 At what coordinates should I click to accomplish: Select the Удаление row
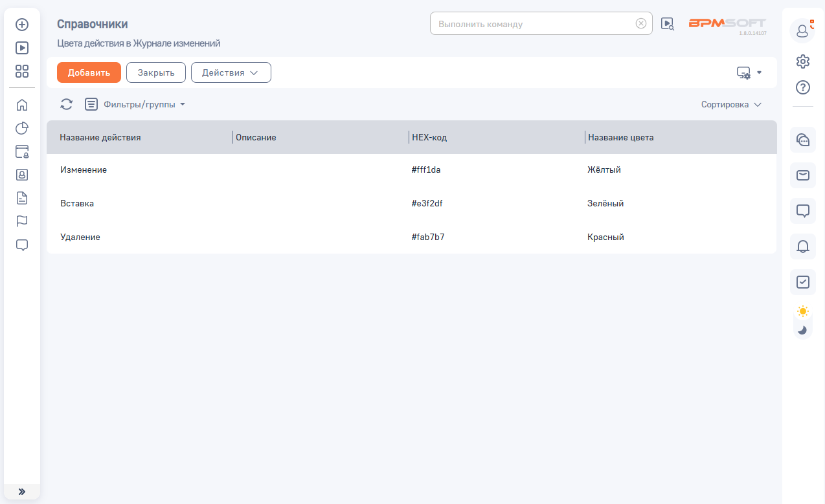click(80, 237)
